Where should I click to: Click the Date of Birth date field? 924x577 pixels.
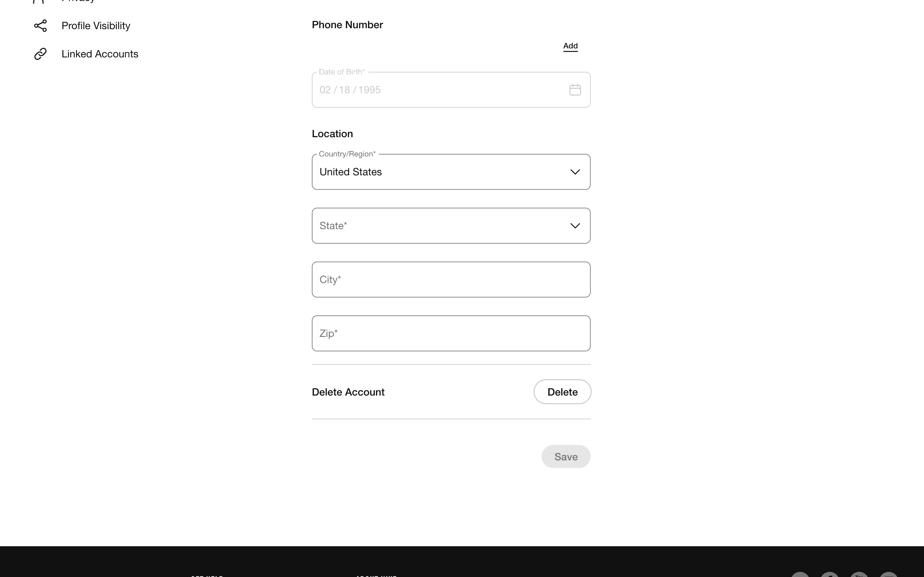point(439,90)
